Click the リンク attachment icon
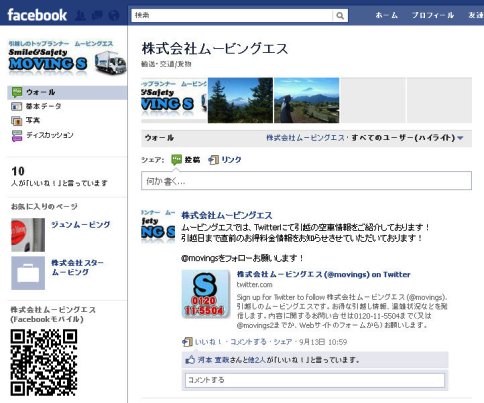Viewport: 484px width, 403px height. click(x=213, y=160)
